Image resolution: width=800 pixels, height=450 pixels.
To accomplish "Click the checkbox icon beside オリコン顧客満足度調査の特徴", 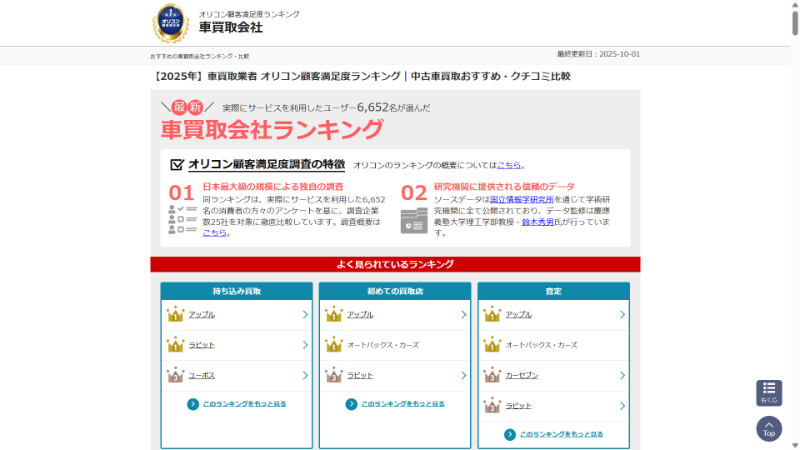I will tap(177, 164).
